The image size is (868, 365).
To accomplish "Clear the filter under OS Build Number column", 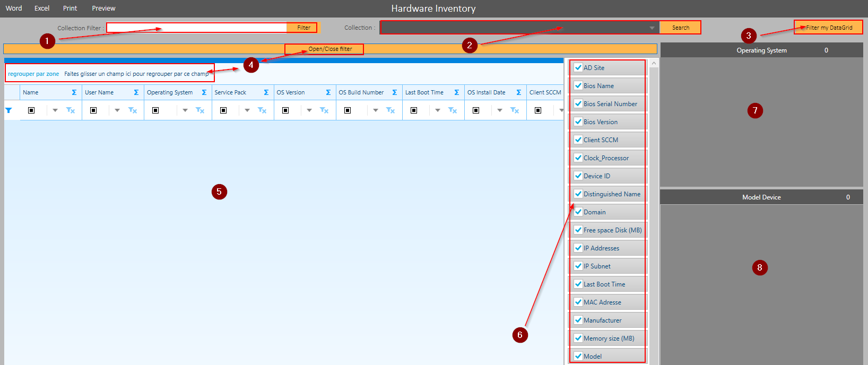I will (x=390, y=110).
